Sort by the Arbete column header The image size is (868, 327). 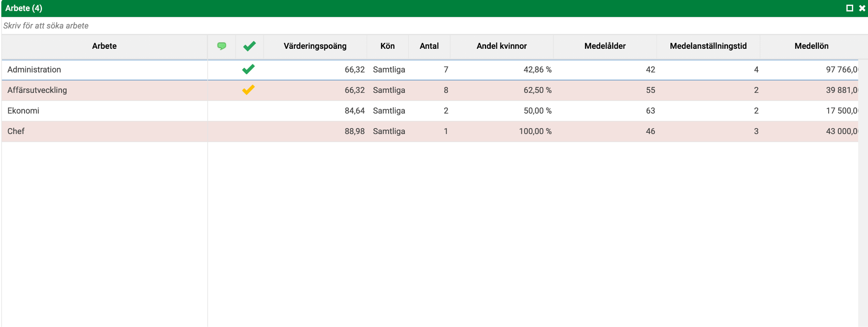click(104, 46)
